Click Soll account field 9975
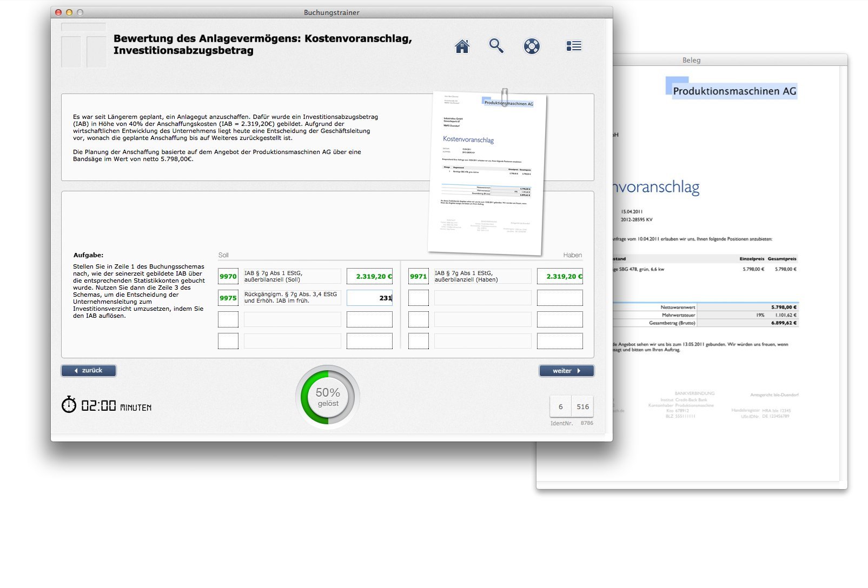 [x=228, y=298]
